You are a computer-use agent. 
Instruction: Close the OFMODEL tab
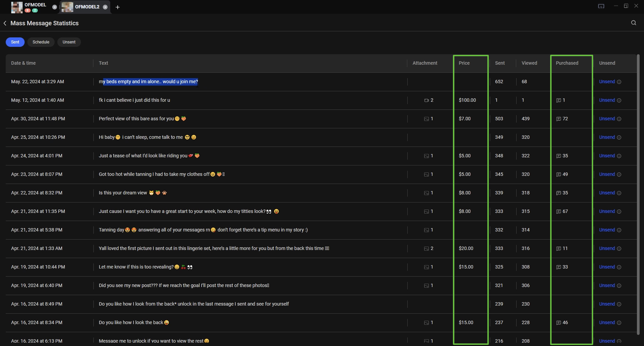tap(55, 7)
